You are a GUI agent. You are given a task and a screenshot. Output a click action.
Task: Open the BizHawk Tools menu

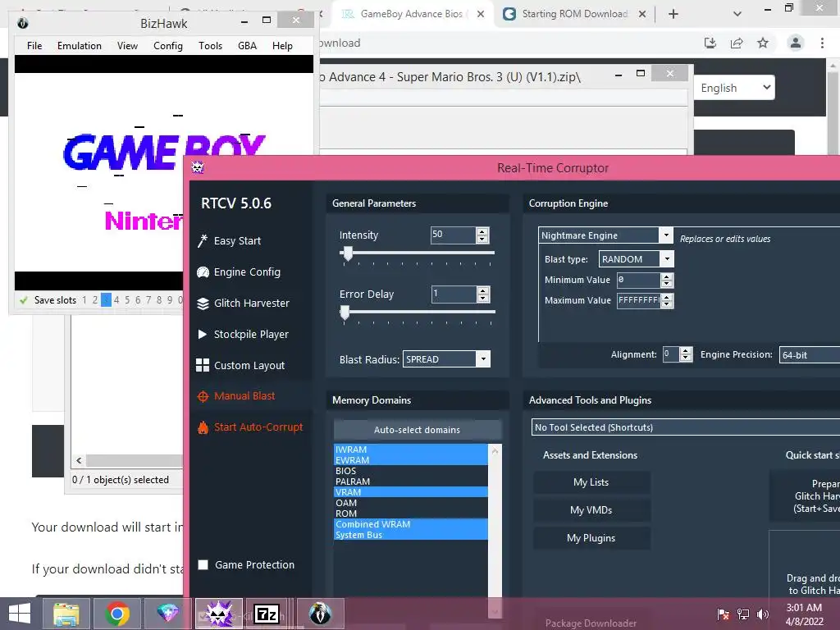tap(210, 46)
